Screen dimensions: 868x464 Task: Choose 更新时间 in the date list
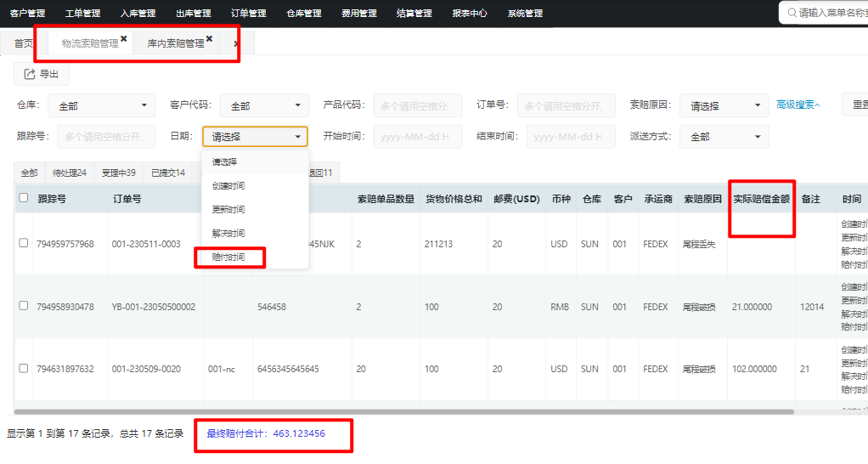255,209
